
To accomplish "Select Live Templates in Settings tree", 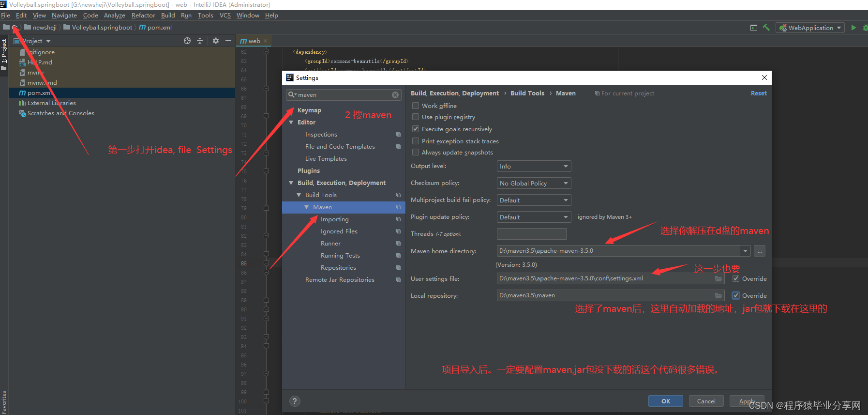I will pyautogui.click(x=326, y=159).
